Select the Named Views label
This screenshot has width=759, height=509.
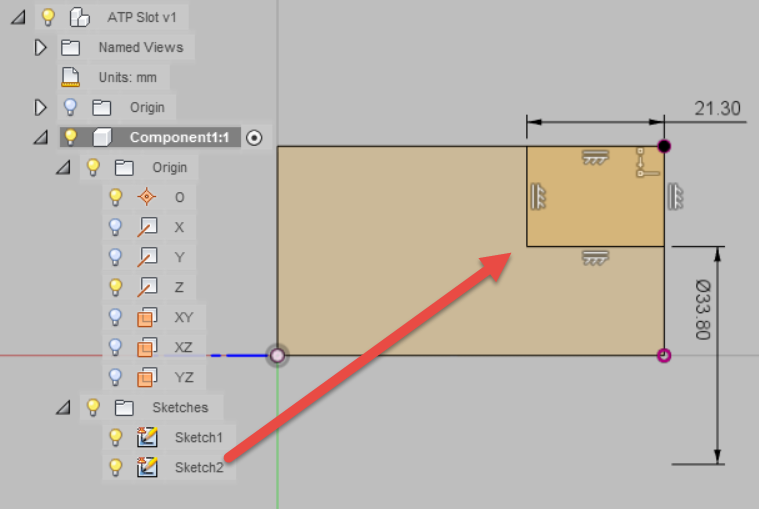point(141,47)
